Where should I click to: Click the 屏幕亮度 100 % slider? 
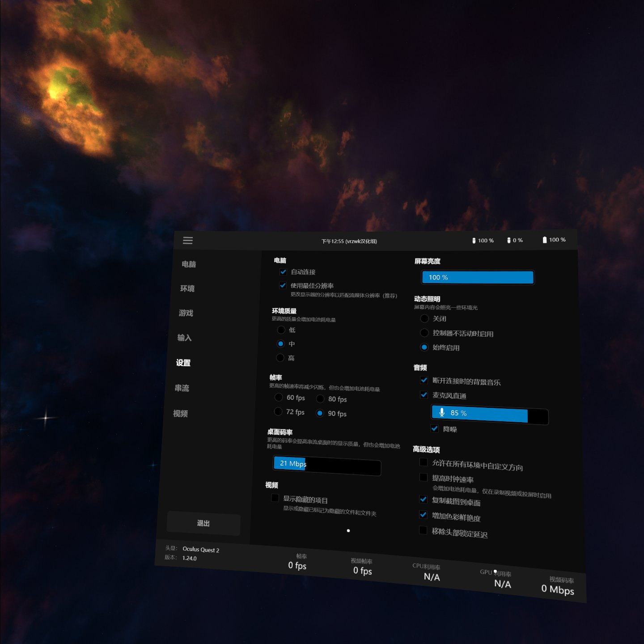pos(477,277)
